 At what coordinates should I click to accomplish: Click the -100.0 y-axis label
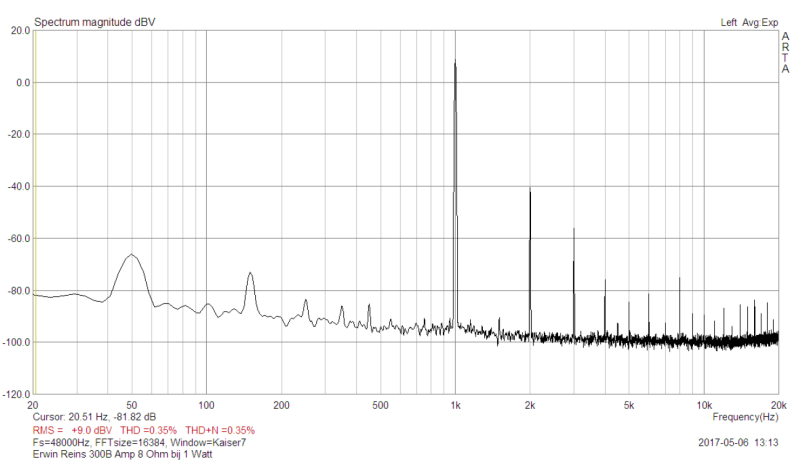point(17,343)
